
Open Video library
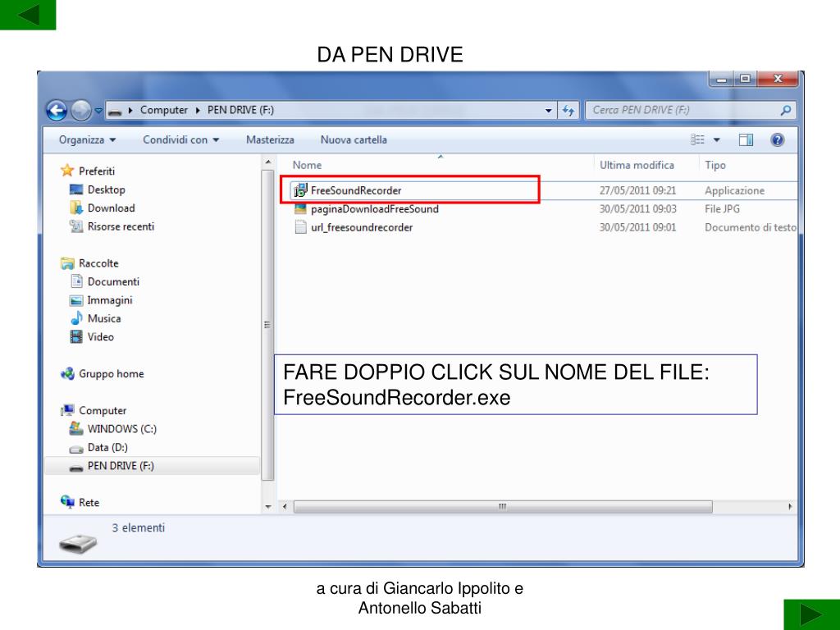point(101,337)
